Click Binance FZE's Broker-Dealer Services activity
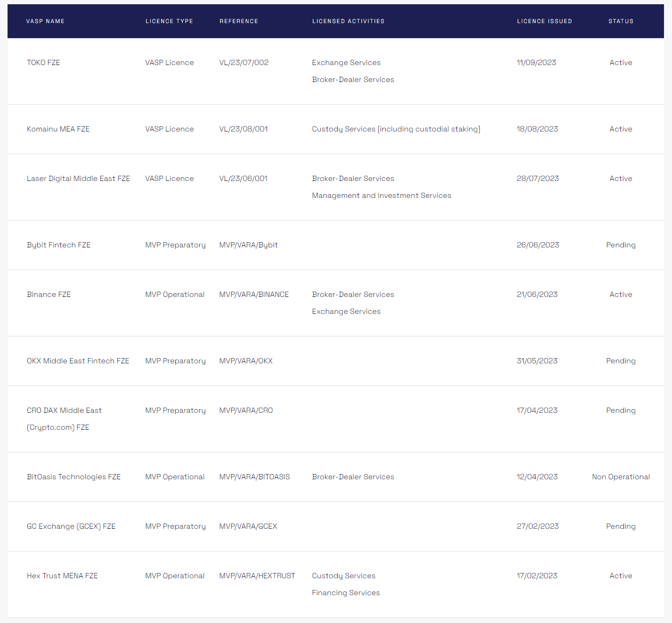This screenshot has height=623, width=672. tap(353, 295)
